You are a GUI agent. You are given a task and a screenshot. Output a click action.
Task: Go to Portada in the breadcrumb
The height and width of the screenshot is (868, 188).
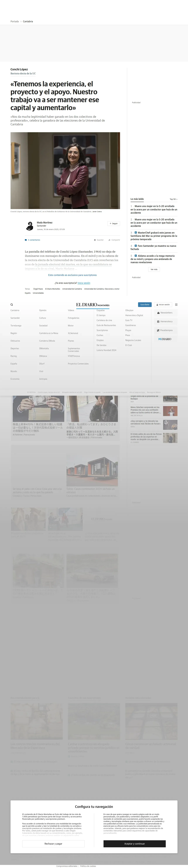14,22
